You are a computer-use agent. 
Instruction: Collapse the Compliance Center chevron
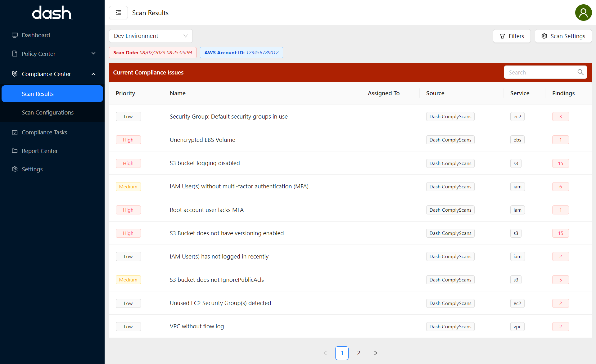tap(93, 74)
